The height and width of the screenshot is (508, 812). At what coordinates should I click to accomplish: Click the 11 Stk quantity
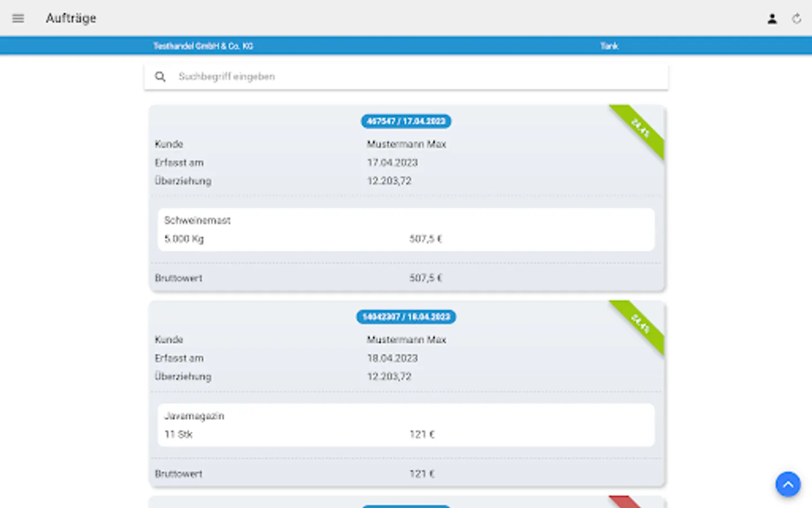tap(178, 434)
